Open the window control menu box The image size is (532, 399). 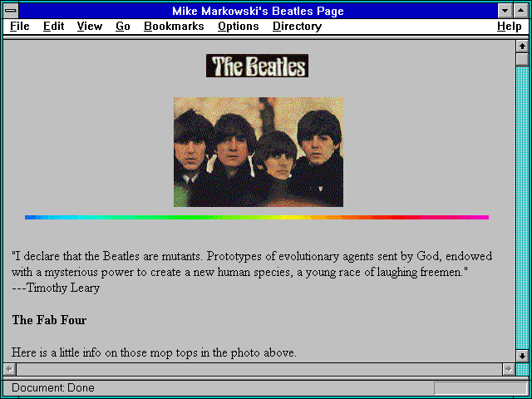pos(11,11)
